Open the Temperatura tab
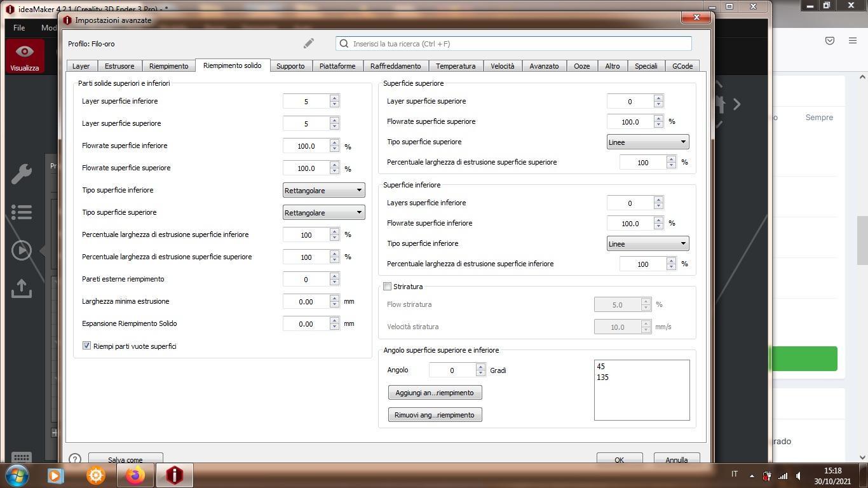868x488 pixels. coord(455,66)
